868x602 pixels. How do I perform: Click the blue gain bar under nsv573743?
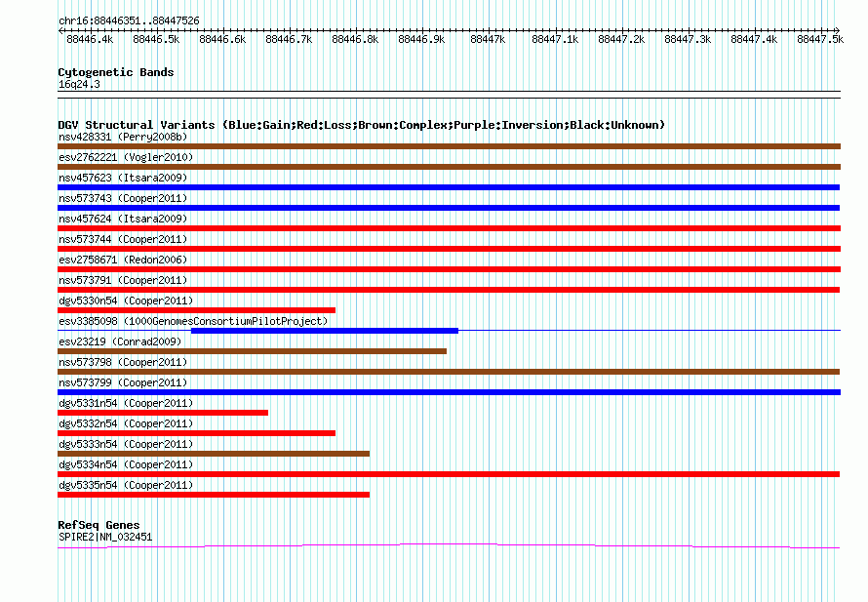[449, 208]
